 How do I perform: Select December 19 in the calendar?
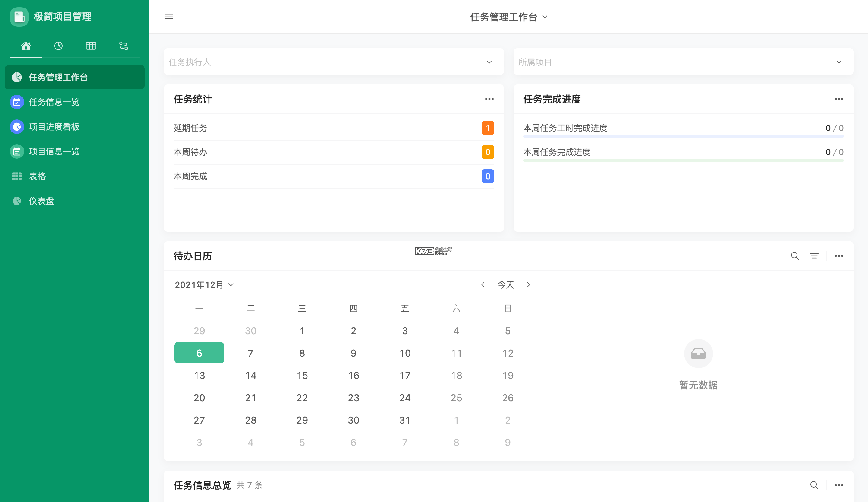pyautogui.click(x=508, y=376)
